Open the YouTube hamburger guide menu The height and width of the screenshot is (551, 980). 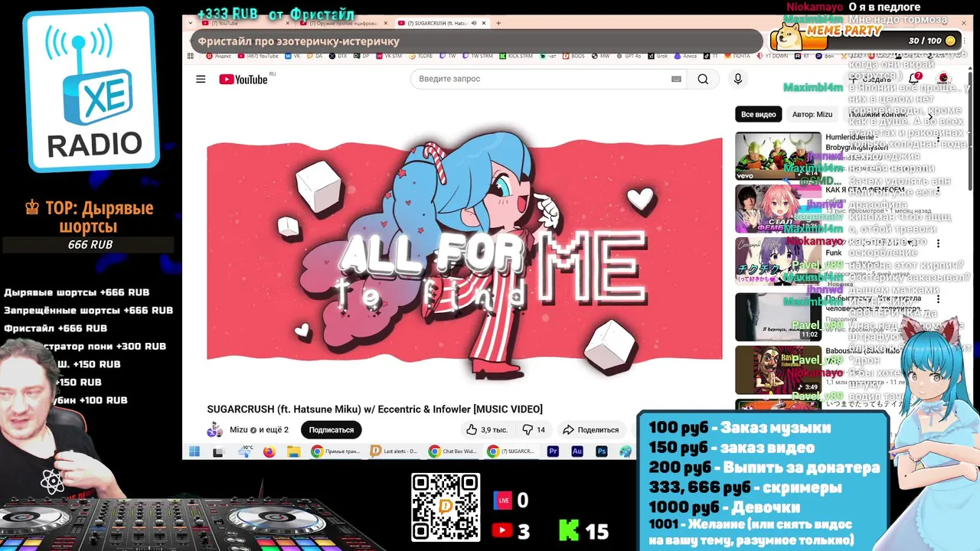pyautogui.click(x=201, y=79)
